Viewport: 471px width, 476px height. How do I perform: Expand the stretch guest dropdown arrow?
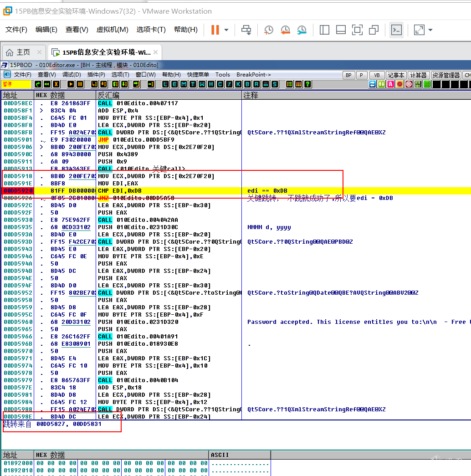(x=430, y=30)
